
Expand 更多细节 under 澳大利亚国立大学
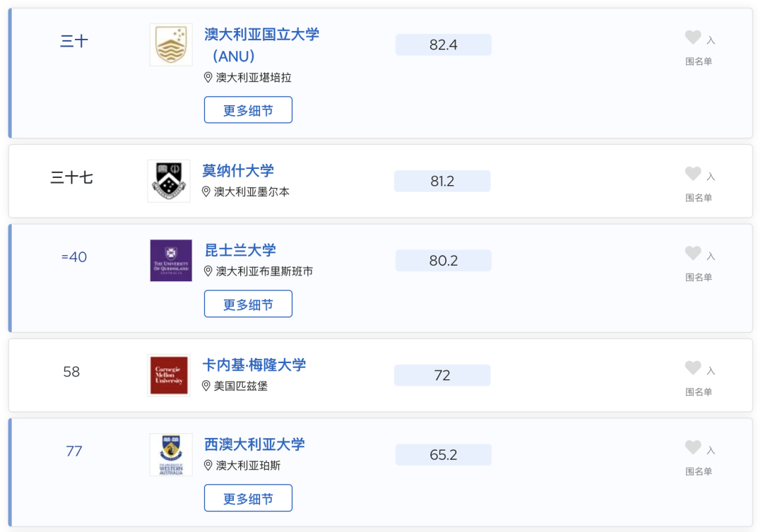tap(248, 110)
